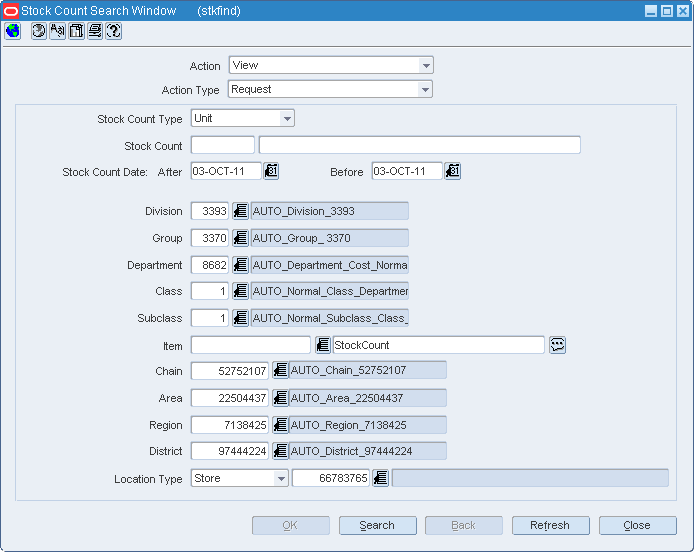Open calendar for the Before date
This screenshot has width=694, height=554.
452,171
